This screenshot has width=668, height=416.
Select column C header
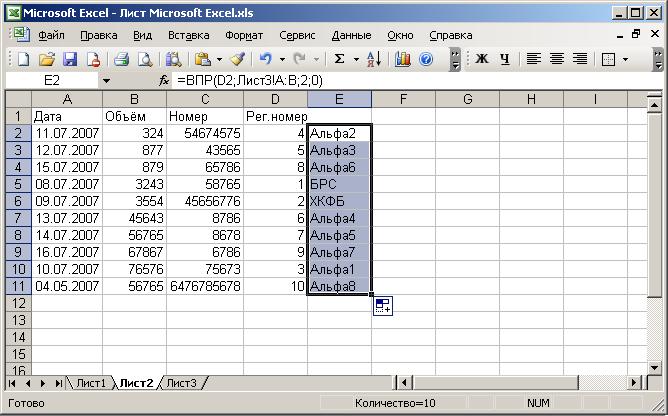204,99
